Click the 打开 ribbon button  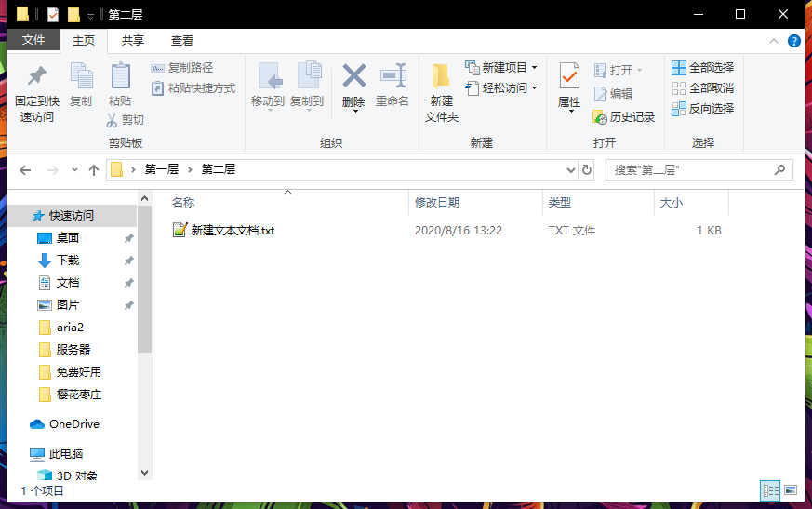pyautogui.click(x=619, y=70)
